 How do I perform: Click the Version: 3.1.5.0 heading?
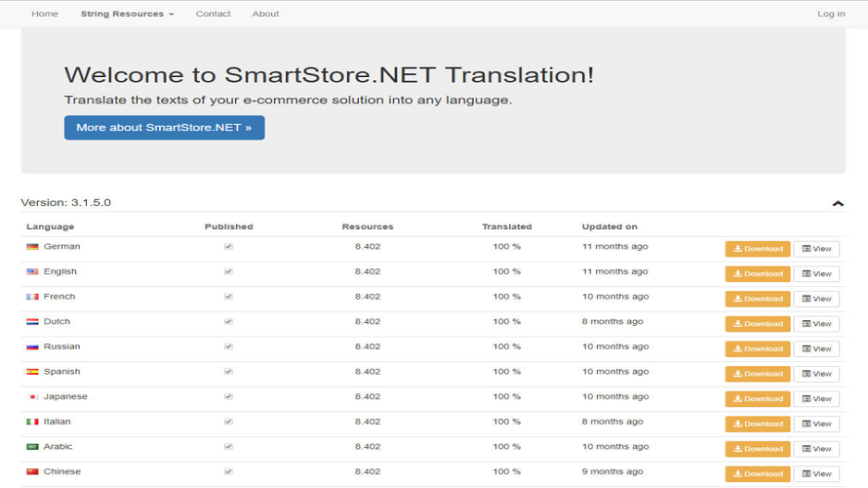(x=66, y=203)
